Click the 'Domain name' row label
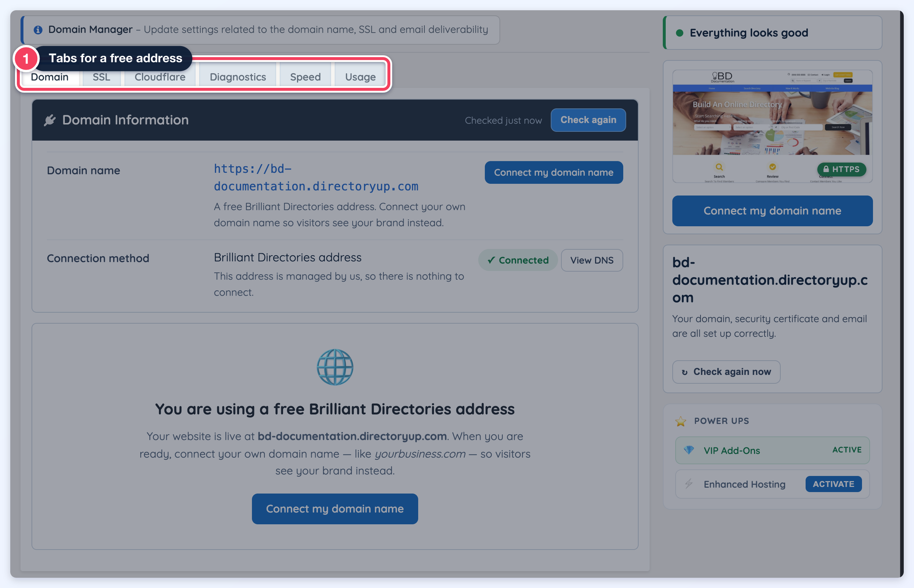 (83, 170)
